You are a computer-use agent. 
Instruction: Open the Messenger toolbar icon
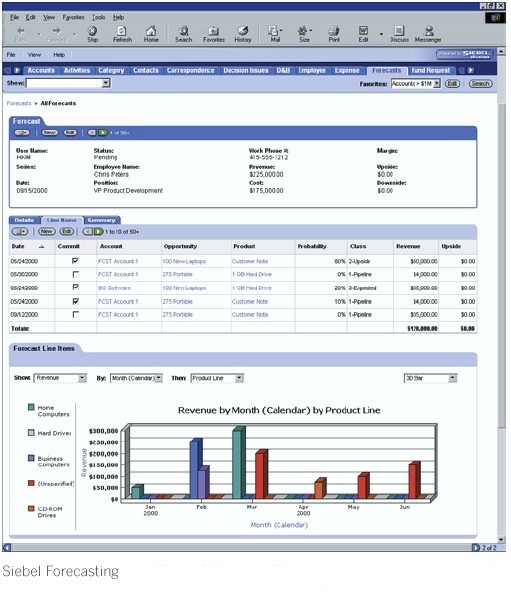coord(429,31)
